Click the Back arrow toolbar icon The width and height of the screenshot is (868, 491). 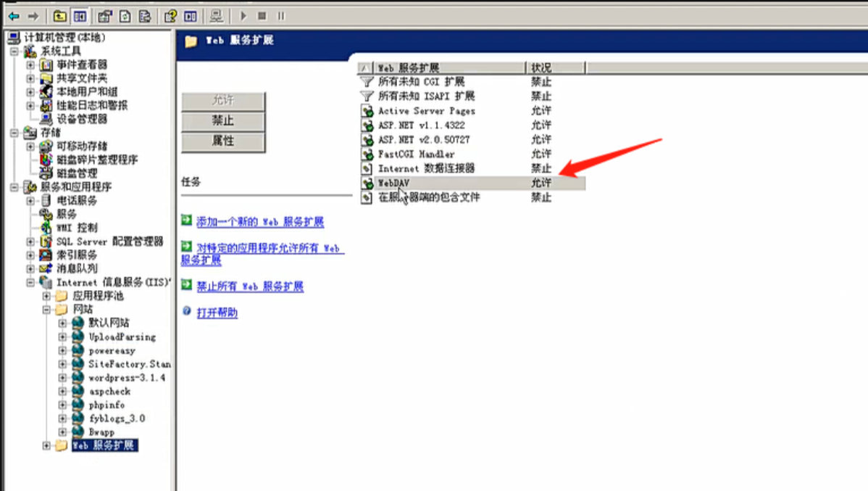(x=14, y=16)
